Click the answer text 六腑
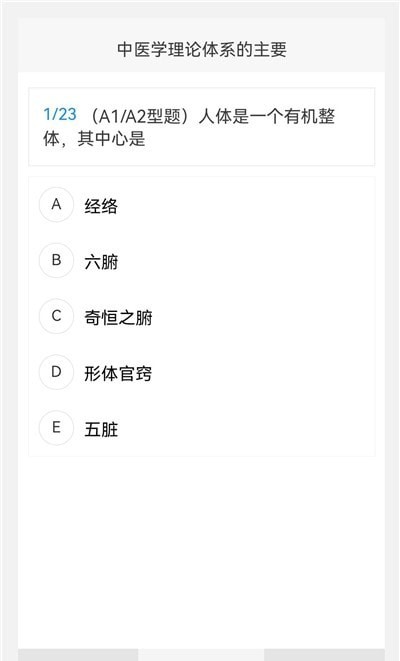The width and height of the screenshot is (400, 661). [101, 262]
